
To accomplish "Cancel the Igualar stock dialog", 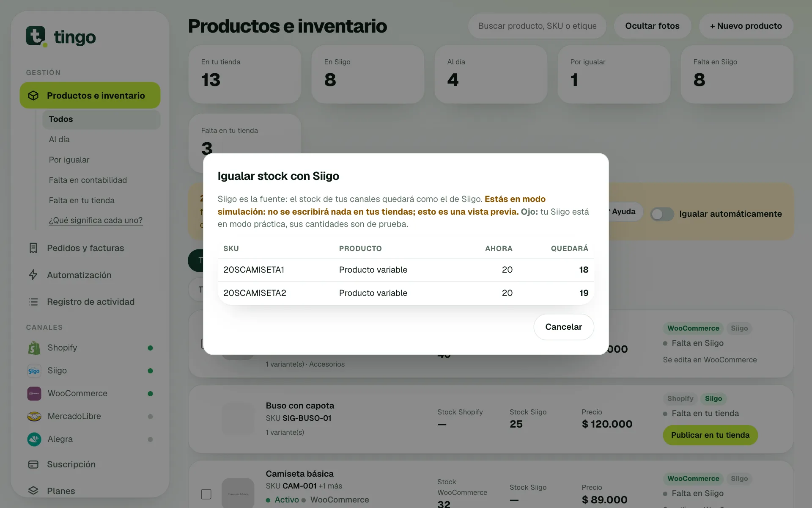I will point(564,327).
